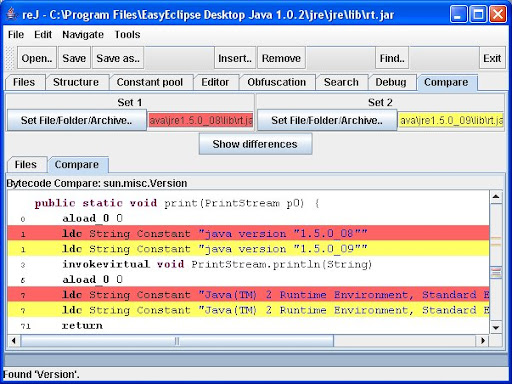512x384 pixels.
Task: Click the reJ application icon in title bar
Action: (x=12, y=14)
